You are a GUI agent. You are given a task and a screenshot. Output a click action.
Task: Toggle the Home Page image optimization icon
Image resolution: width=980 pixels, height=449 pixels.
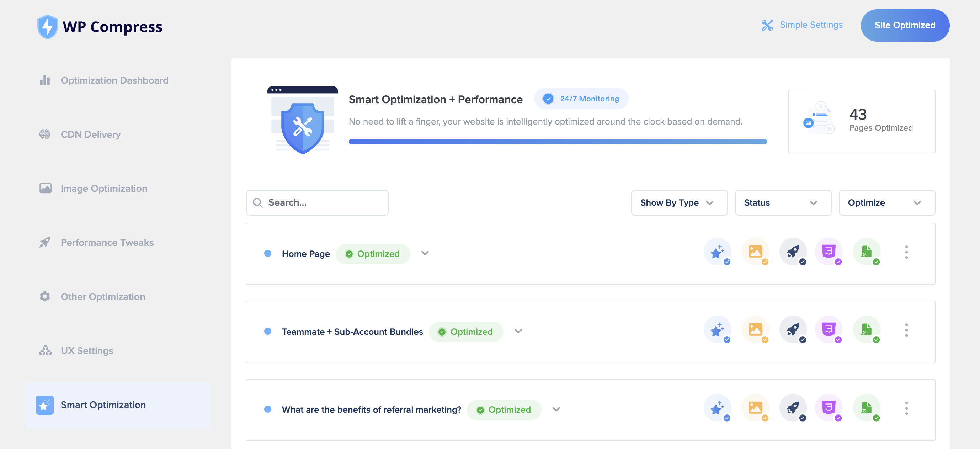[x=756, y=252]
